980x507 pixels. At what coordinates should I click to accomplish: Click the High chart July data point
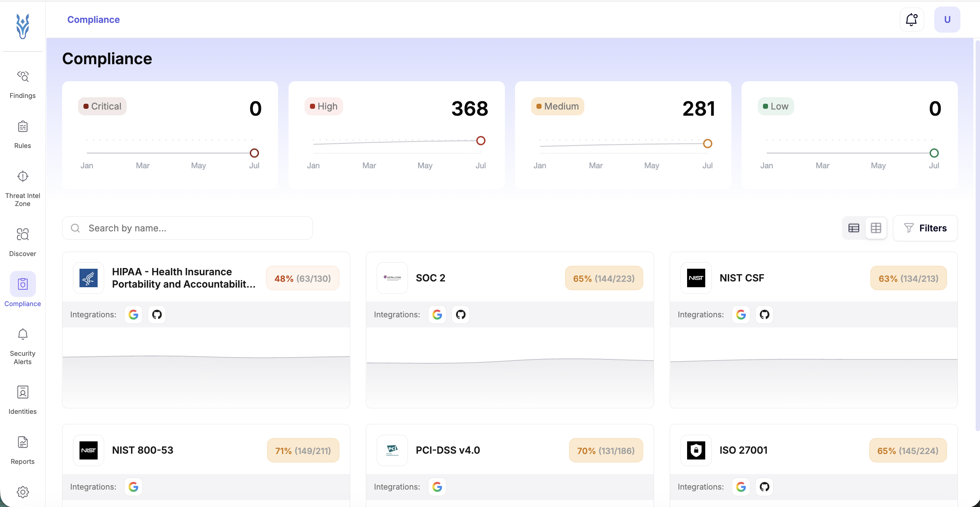tap(481, 141)
